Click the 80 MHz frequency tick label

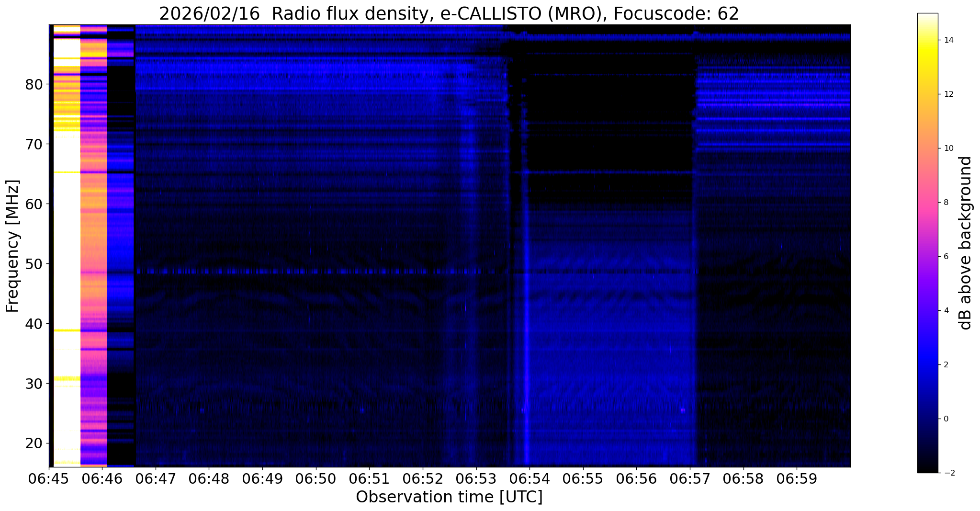coord(34,84)
